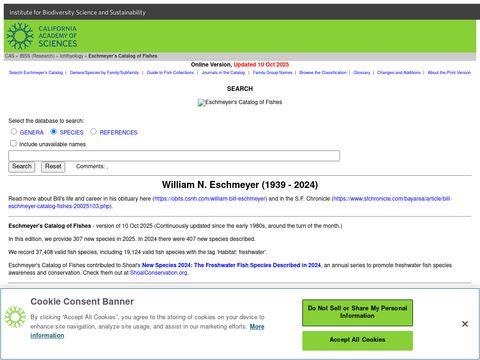This screenshot has width=480, height=360.
Task: Click the REFERENCES label text
Action: [118, 133]
